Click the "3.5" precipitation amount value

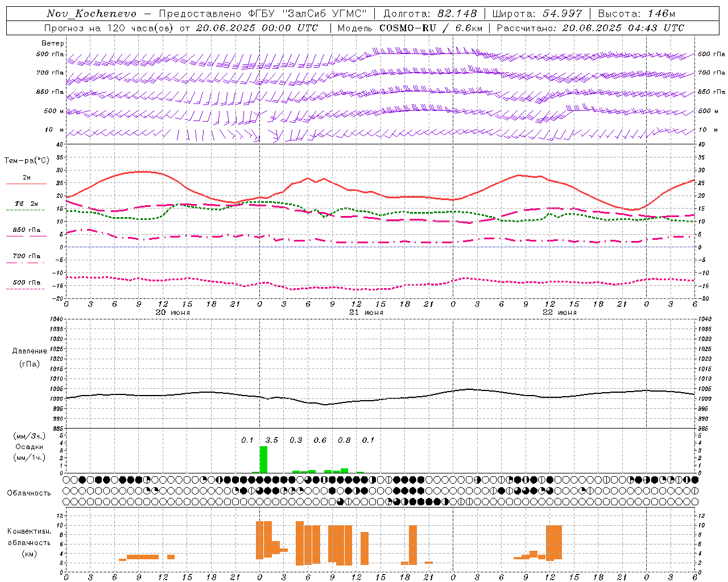pos(272,440)
